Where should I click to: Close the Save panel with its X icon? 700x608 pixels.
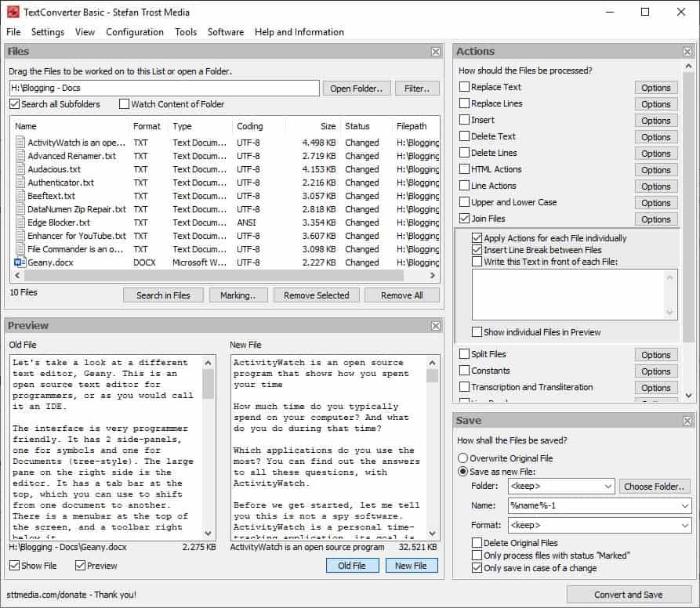coord(688,420)
